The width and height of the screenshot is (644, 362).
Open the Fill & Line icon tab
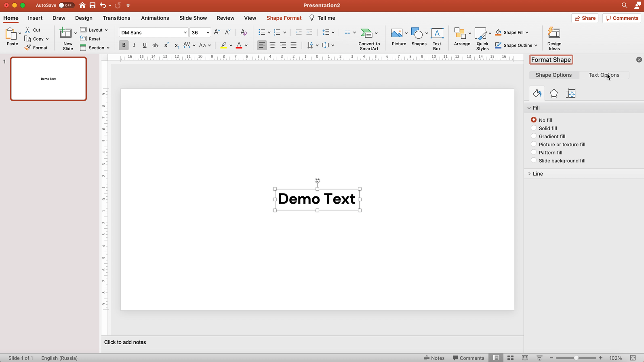tap(537, 93)
